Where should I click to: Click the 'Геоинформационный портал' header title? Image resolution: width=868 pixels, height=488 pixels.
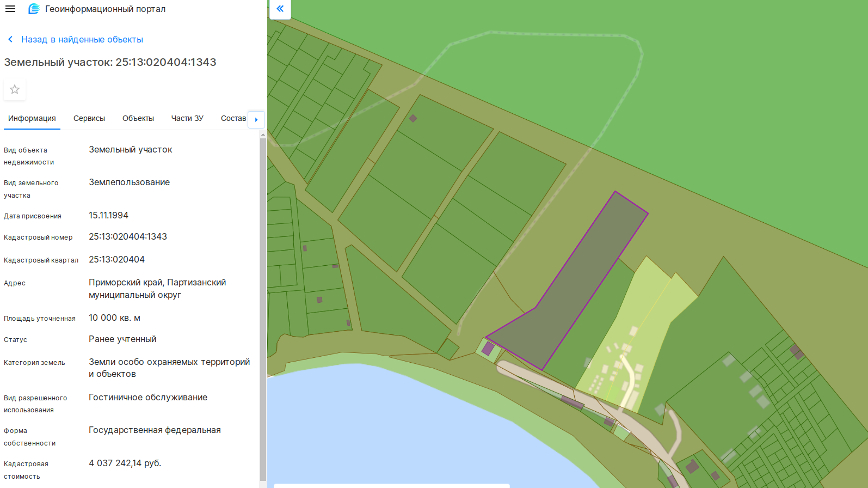click(105, 9)
